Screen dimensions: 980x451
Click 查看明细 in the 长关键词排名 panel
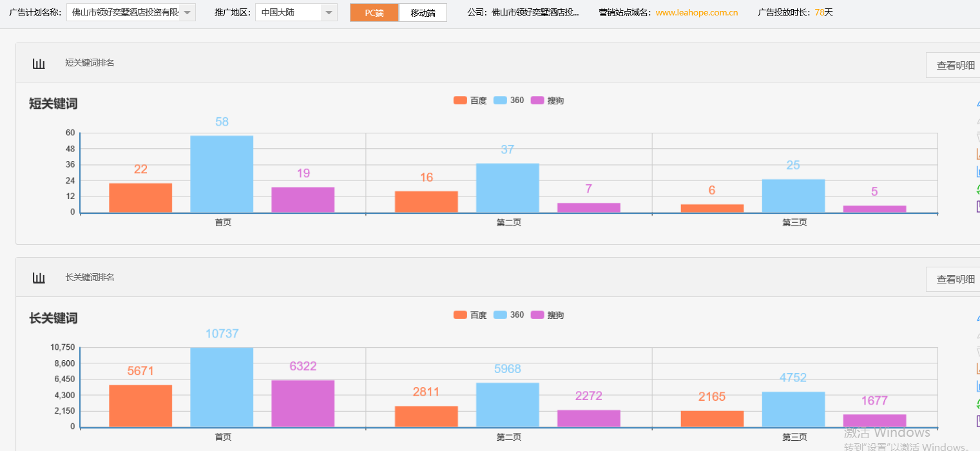pos(955,280)
